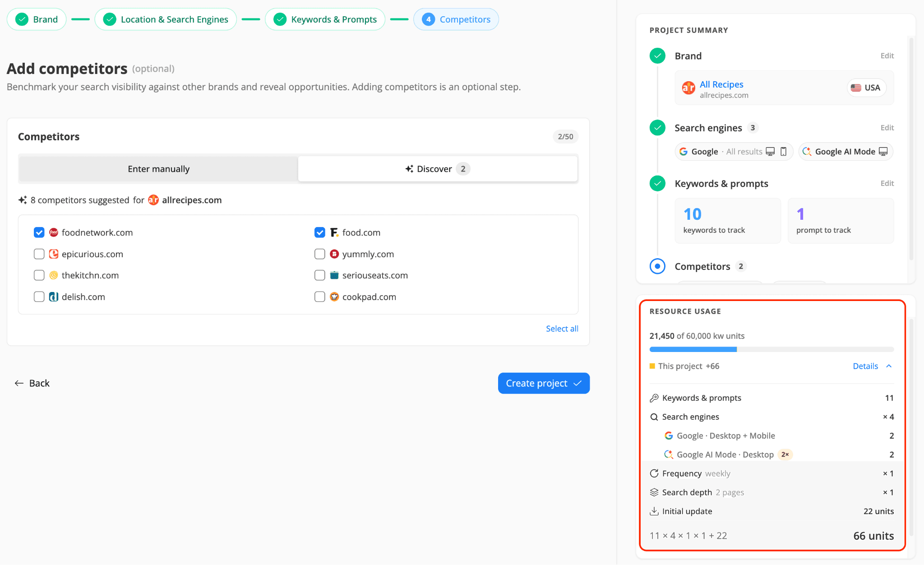This screenshot has height=565, width=924.
Task: Click the 1 prompt to track card
Action: (x=841, y=221)
